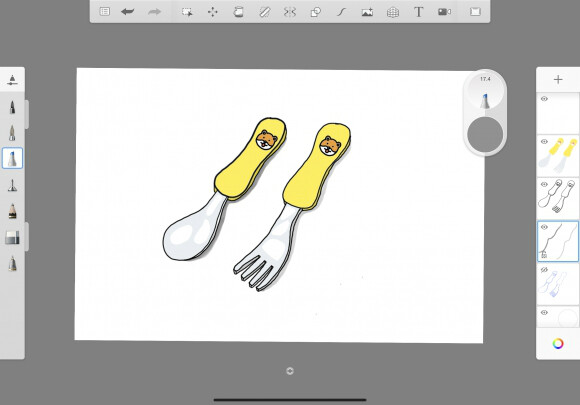Open the Symmetry tool
The height and width of the screenshot is (405, 580).
[290, 12]
